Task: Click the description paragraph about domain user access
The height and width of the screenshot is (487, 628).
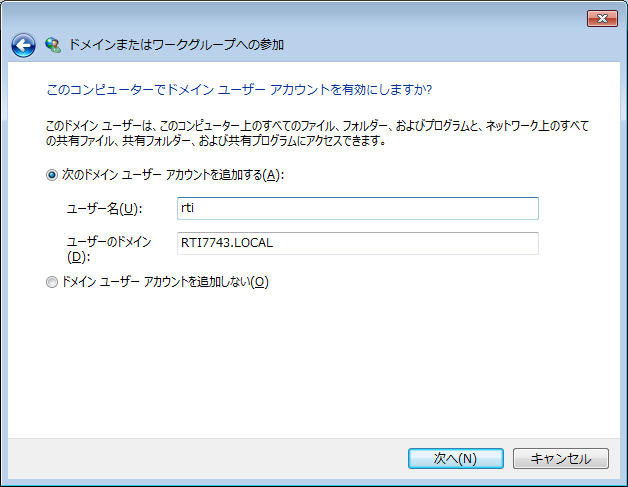Action: 317,133
